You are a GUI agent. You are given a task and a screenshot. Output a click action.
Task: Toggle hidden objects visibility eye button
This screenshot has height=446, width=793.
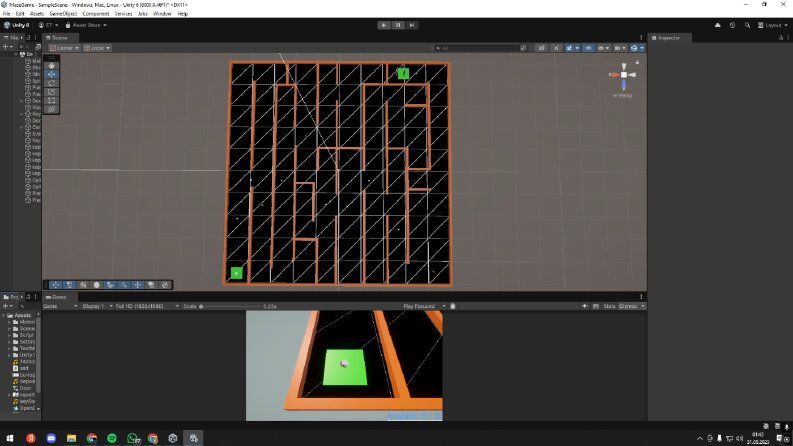coord(588,48)
